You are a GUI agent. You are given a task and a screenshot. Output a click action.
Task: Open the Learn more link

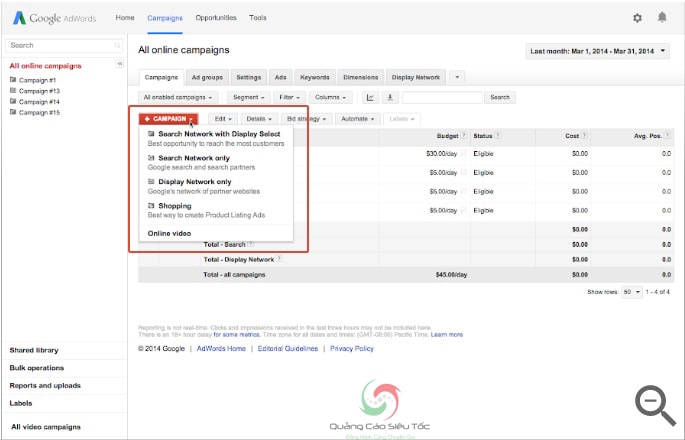click(446, 335)
